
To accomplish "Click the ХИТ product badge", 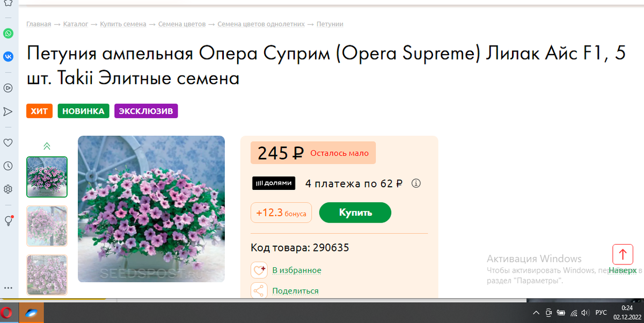I will pyautogui.click(x=39, y=111).
